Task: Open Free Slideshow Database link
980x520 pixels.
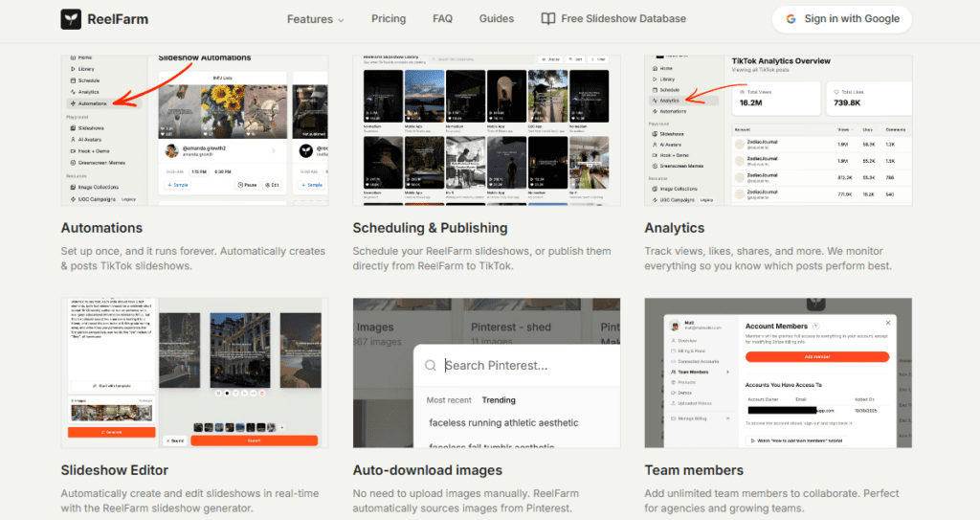Action: click(x=623, y=19)
